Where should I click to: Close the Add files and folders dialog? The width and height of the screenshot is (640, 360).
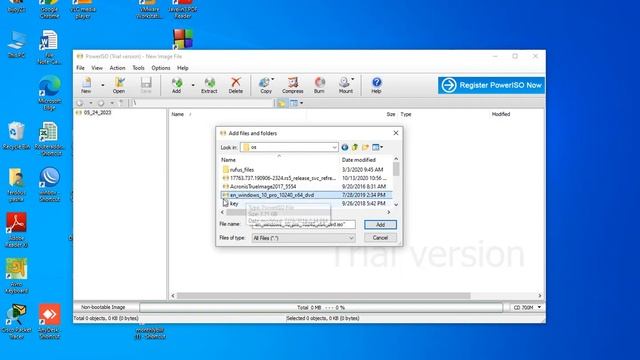396,133
